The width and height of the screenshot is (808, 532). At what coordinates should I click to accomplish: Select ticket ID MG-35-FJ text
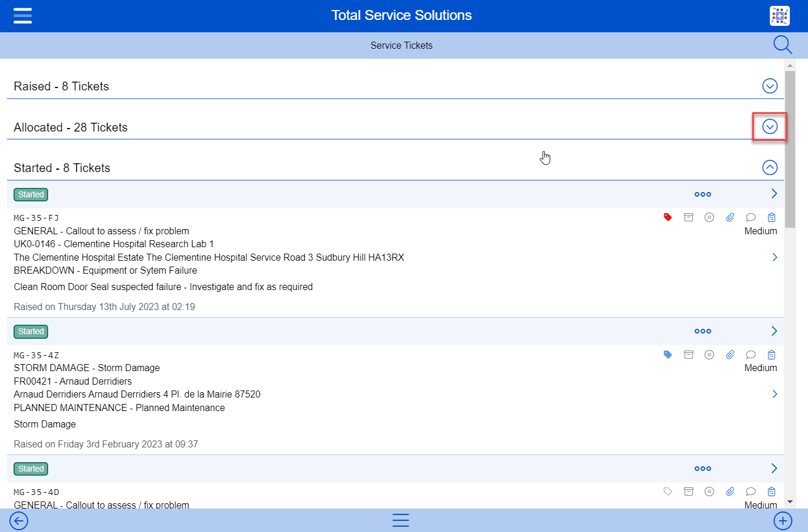(x=36, y=218)
